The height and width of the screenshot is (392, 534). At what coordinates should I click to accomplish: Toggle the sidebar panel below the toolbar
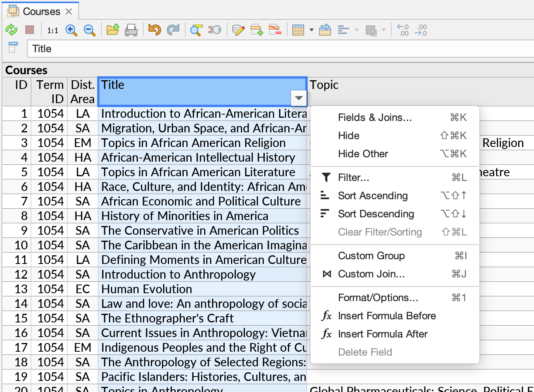click(13, 47)
